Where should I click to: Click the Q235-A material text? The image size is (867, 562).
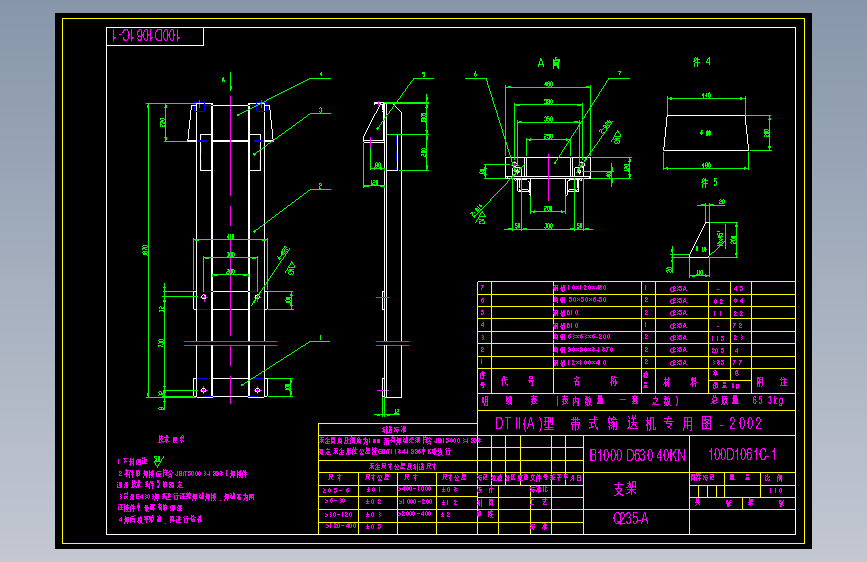click(630, 518)
